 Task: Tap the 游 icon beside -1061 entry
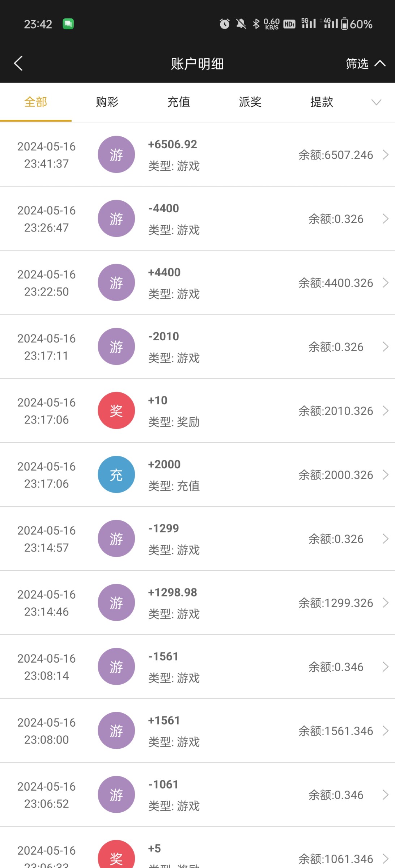coord(116,795)
